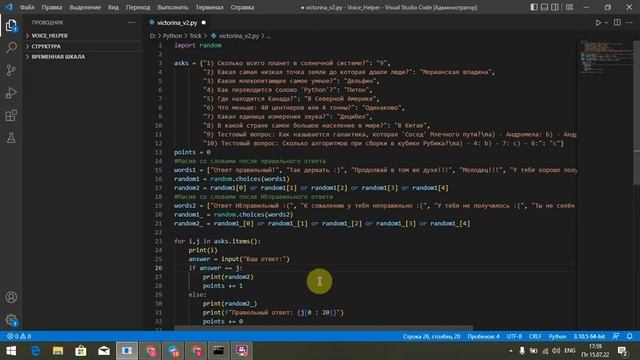The width and height of the screenshot is (640, 360).
Task: Click Trick folder in breadcrumb
Action: pyautogui.click(x=195, y=36)
